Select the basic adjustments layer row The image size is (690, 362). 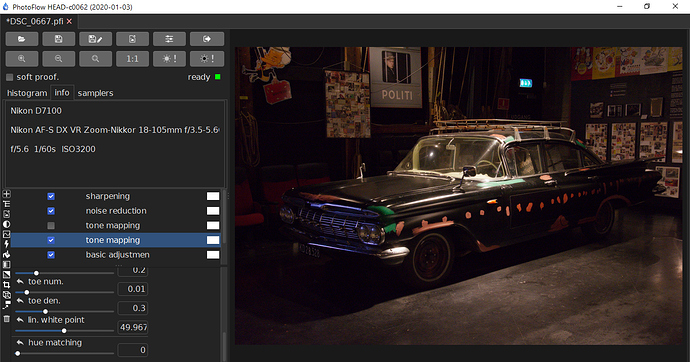[115, 255]
